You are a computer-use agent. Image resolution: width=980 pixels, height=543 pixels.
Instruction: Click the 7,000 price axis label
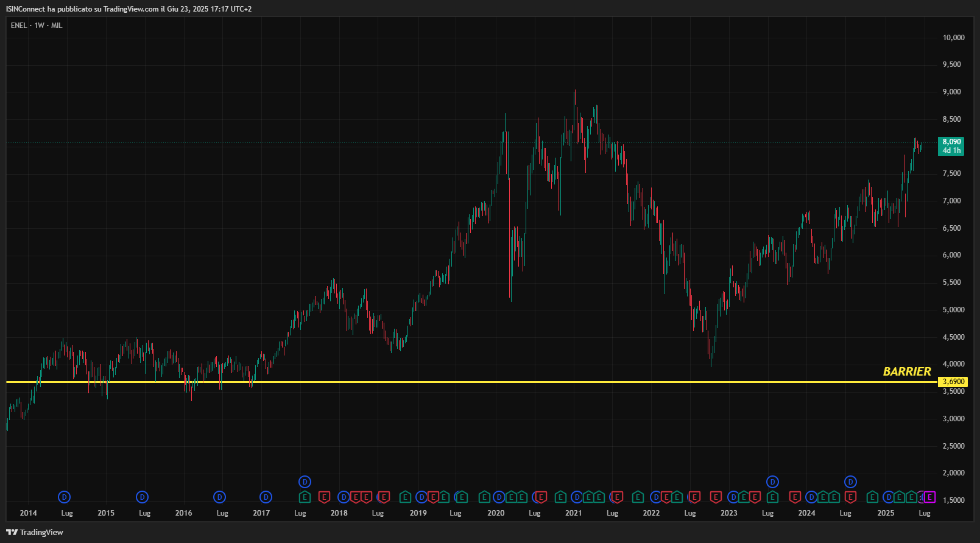coord(952,201)
